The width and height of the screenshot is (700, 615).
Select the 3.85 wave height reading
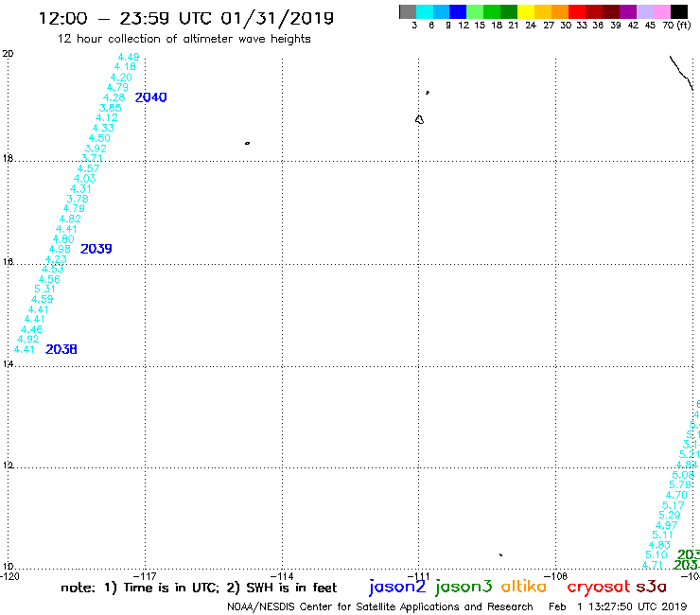click(x=111, y=108)
